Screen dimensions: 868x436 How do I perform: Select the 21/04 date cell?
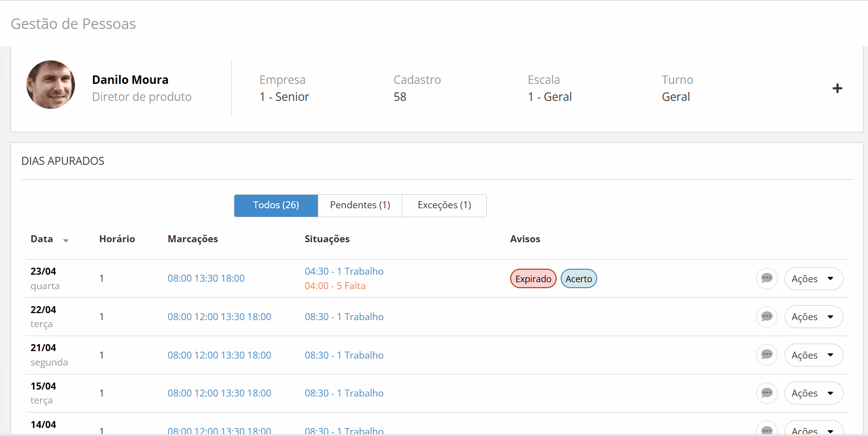(x=49, y=355)
